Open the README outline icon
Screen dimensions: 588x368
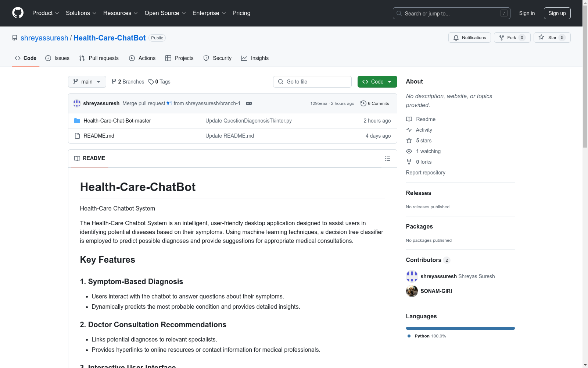pyautogui.click(x=387, y=159)
